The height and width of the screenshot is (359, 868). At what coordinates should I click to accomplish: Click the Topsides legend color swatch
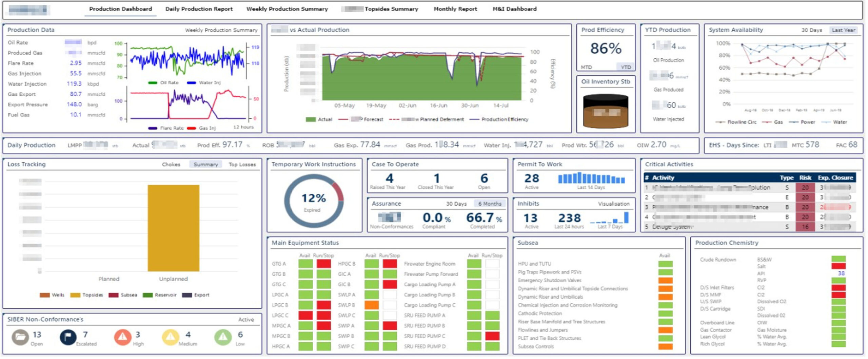point(75,295)
